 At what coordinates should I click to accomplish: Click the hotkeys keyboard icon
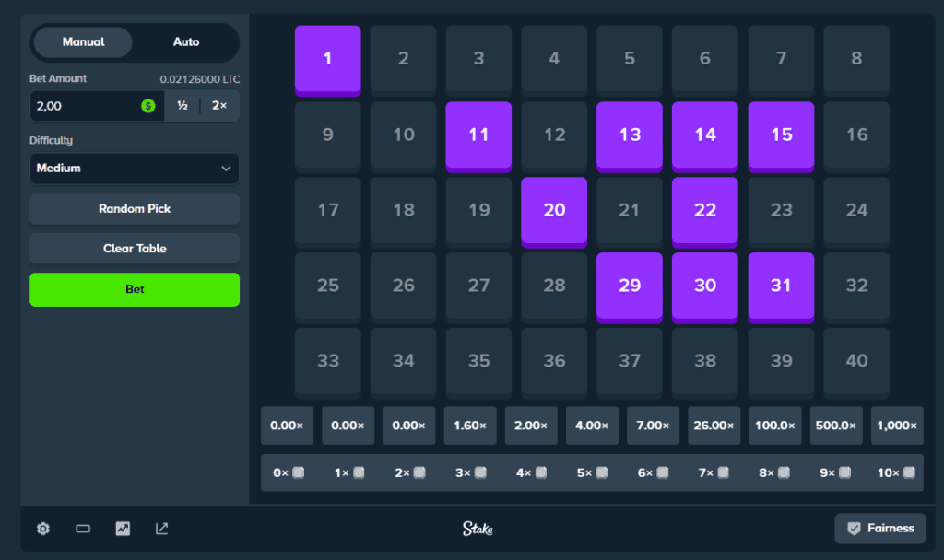82,529
